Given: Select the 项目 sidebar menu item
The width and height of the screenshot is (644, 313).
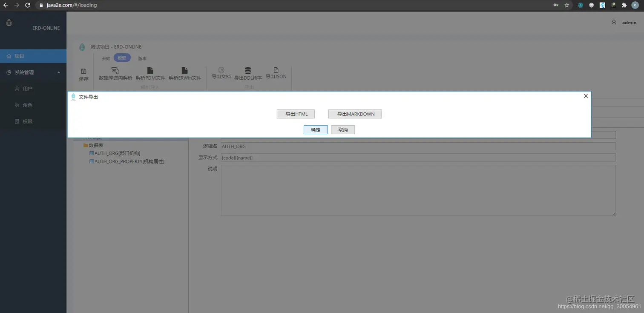Looking at the screenshot, I should pos(33,56).
